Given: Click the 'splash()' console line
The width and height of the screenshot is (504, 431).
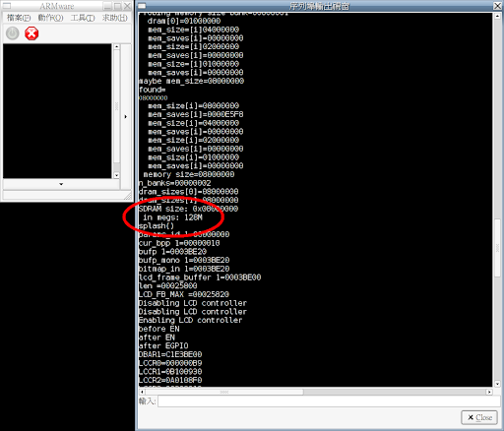Looking at the screenshot, I should (157, 225).
